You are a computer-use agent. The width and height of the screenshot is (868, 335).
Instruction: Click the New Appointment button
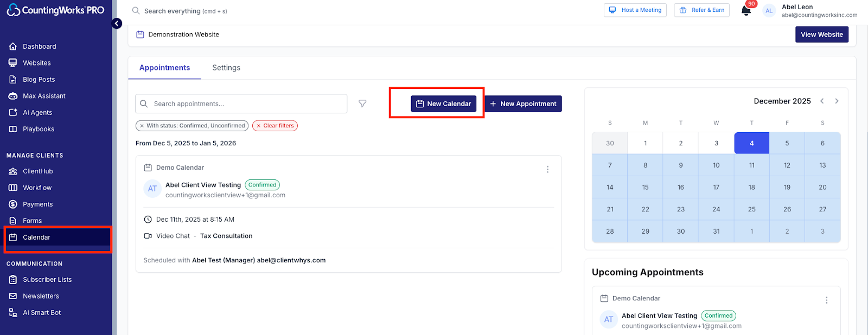click(x=523, y=104)
